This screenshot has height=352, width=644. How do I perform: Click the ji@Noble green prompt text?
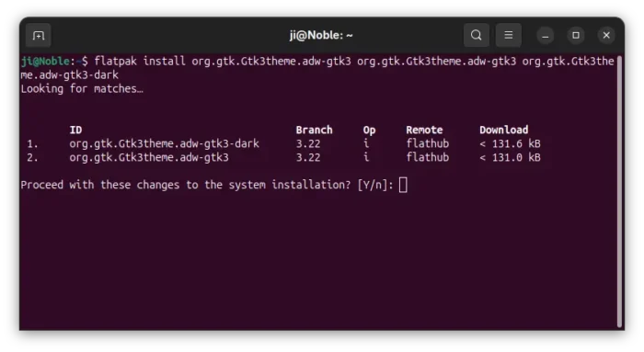(45, 62)
